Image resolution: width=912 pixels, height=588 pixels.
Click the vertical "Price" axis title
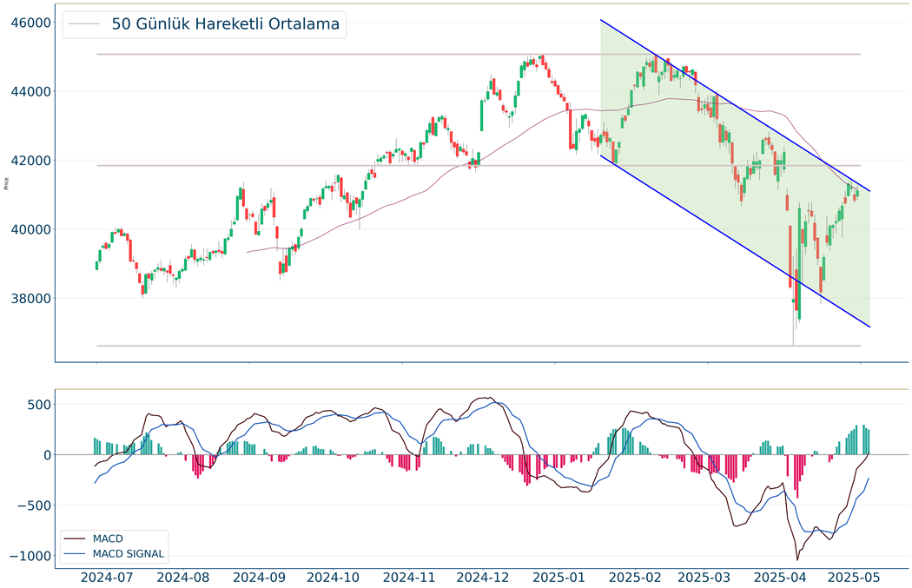(x=6, y=183)
